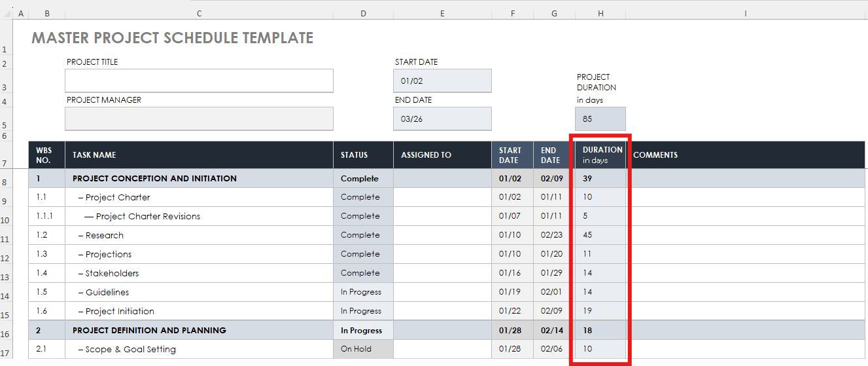This screenshot has width=868, height=366.
Task: Select Project Conception duration value 39
Action: 600,178
